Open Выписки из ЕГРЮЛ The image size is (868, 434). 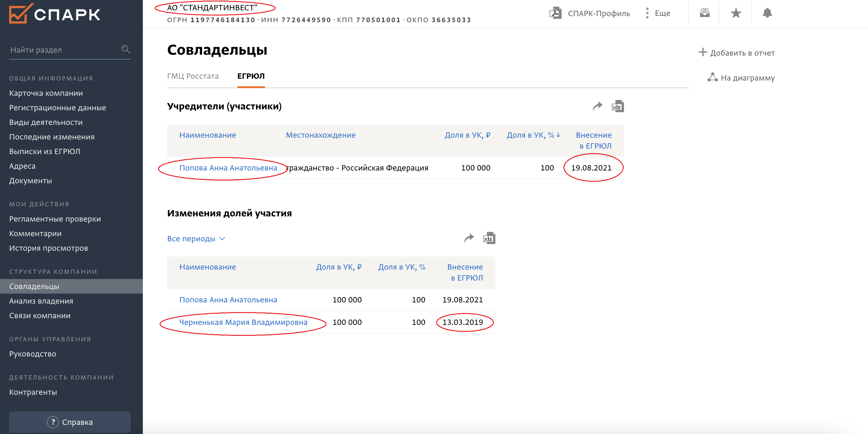(44, 151)
